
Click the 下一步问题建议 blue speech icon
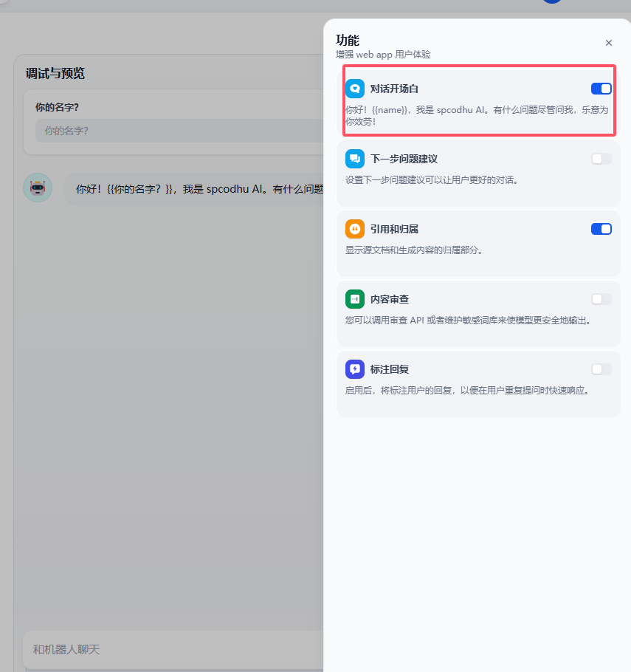[355, 159]
